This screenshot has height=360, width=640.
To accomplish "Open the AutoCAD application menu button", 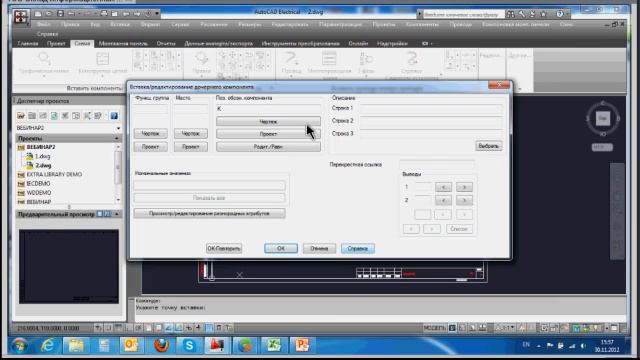I will pyautogui.click(x=20, y=17).
